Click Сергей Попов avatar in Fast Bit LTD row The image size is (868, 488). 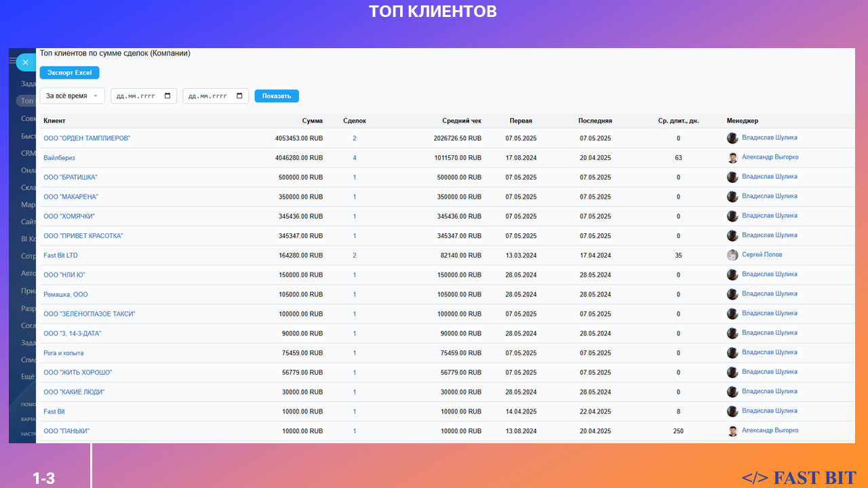(732, 256)
